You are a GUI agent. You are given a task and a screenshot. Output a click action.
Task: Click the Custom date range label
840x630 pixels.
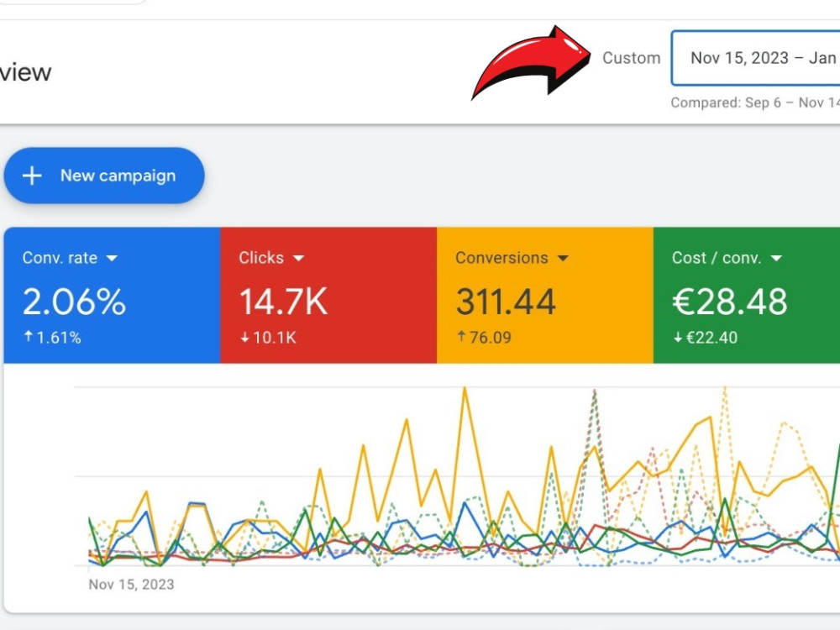click(631, 58)
